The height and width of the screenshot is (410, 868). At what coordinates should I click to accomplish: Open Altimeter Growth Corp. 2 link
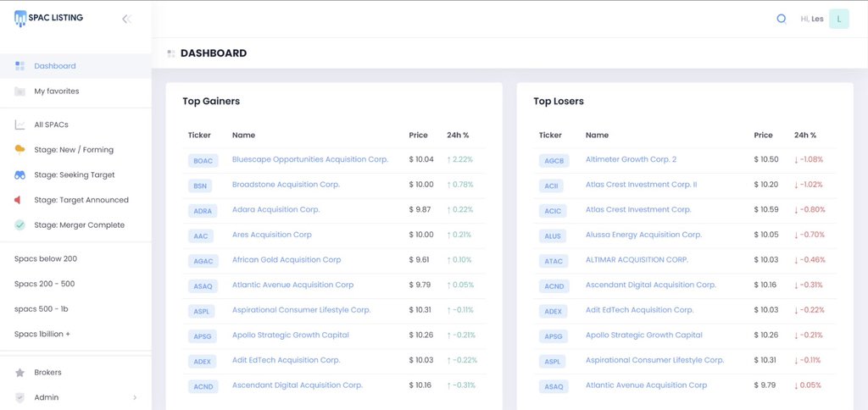point(631,159)
